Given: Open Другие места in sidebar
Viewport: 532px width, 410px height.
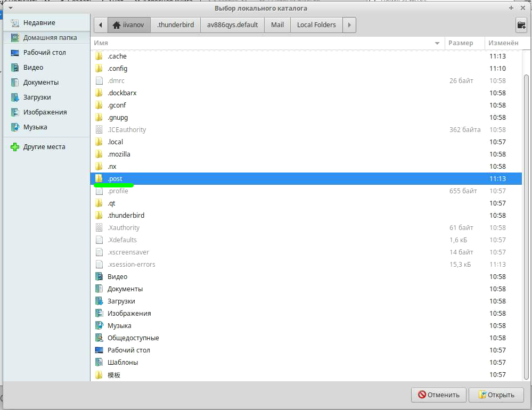Looking at the screenshot, I should coord(46,147).
